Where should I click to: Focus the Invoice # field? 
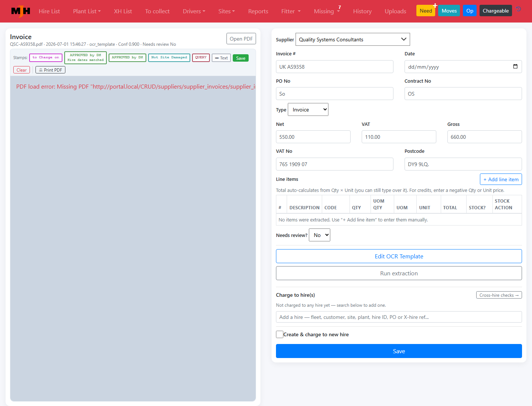[x=335, y=67]
